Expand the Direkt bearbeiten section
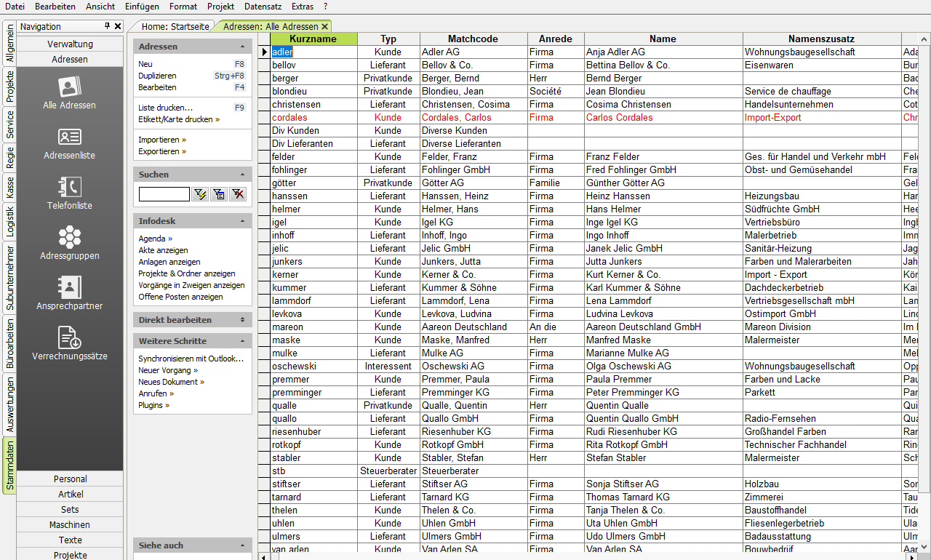This screenshot has height=560, width=931. pos(242,320)
